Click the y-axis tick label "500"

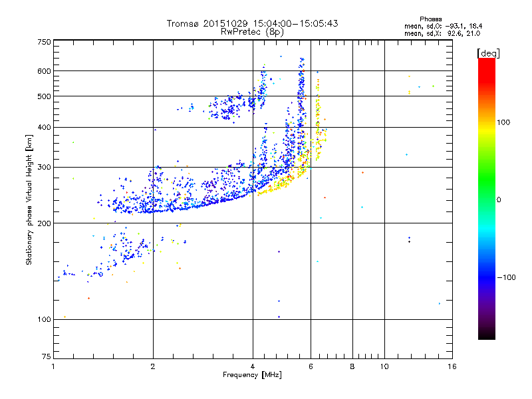click(44, 96)
